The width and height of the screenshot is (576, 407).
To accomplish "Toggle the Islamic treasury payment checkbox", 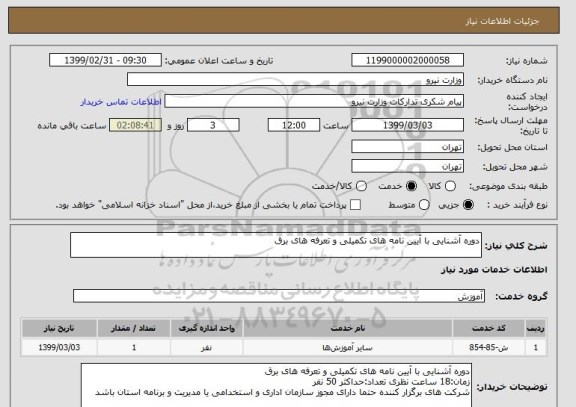I will pyautogui.click(x=355, y=205).
